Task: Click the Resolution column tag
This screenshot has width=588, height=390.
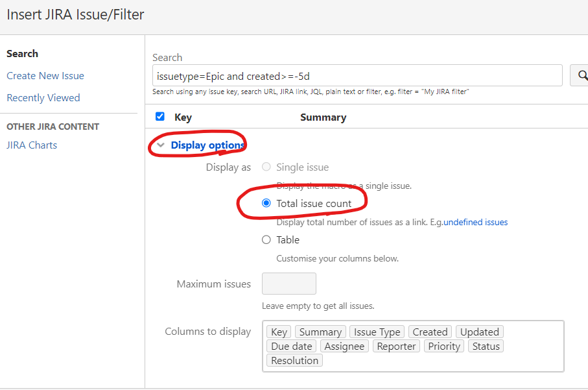Action: (x=295, y=360)
